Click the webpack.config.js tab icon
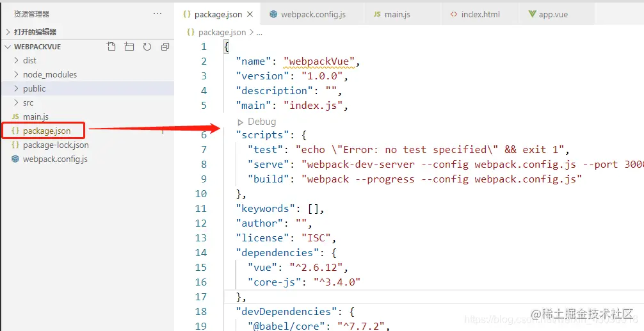Image resolution: width=644 pixels, height=331 pixels. pos(273,14)
